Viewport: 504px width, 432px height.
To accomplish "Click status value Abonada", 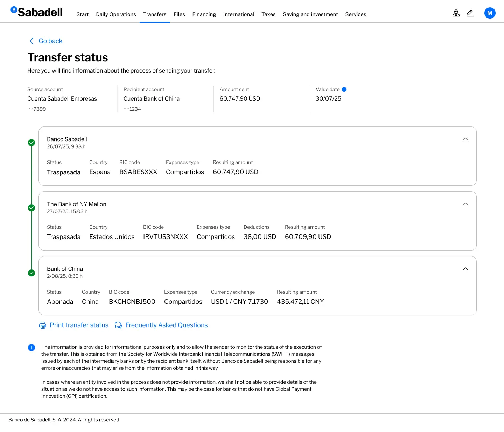I will (60, 302).
